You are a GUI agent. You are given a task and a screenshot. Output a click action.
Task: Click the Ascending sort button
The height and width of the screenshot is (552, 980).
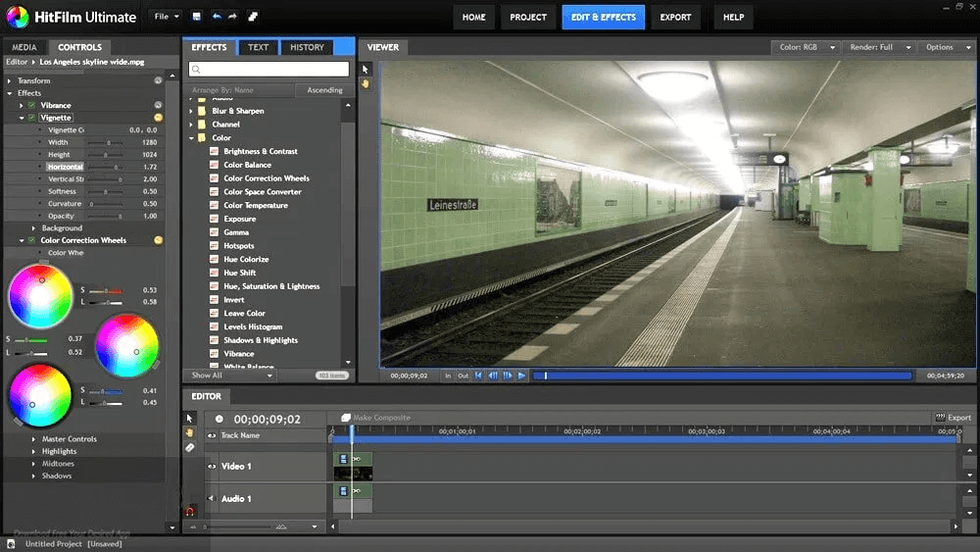[x=324, y=90]
